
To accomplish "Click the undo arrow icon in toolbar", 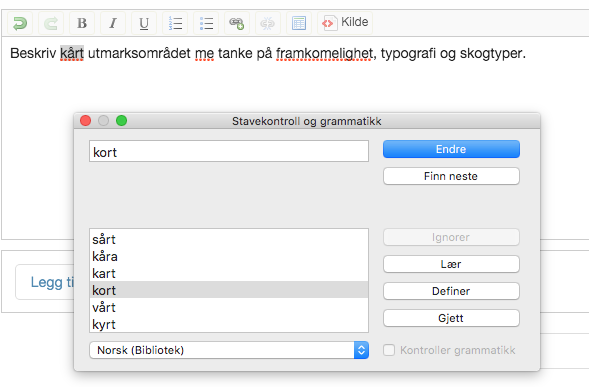I will point(20,23).
